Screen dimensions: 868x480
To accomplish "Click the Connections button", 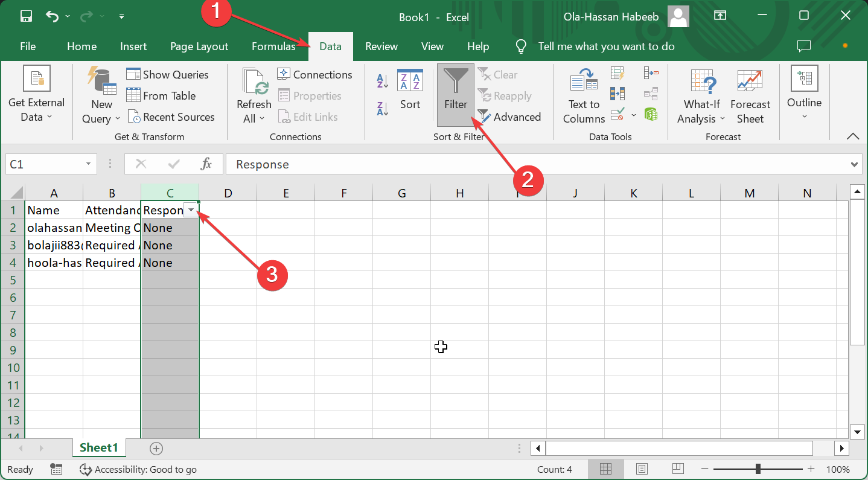I will click(x=314, y=74).
